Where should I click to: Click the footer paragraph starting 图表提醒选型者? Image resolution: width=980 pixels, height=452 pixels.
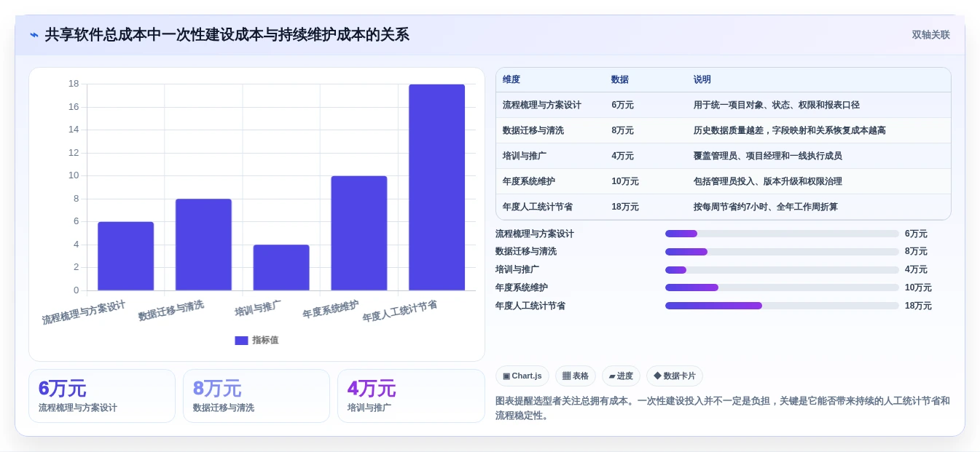click(x=723, y=408)
